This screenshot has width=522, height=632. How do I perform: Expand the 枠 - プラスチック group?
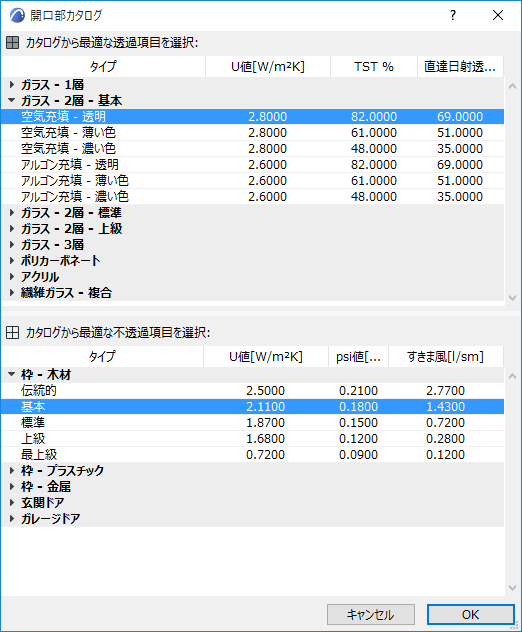[x=12, y=470]
